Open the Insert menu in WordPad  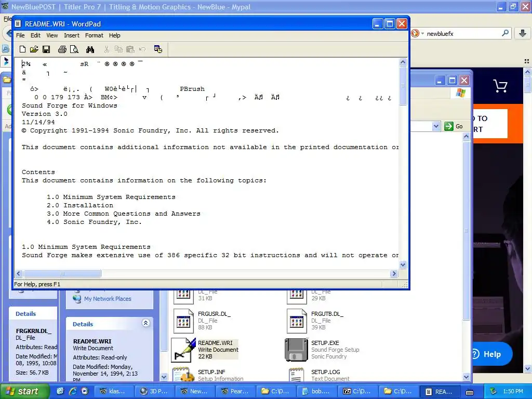72,35
